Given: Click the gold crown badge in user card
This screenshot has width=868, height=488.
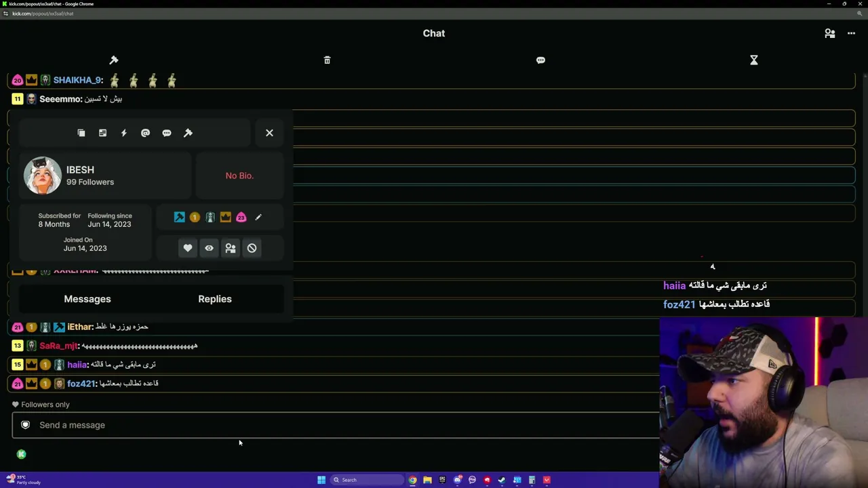Looking at the screenshot, I should (226, 217).
